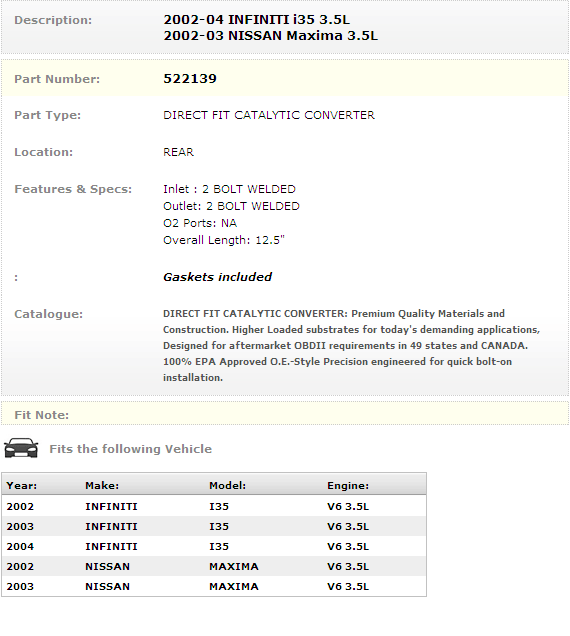Click INFINITI in the 2004 row
Screen dimensions: 570x636
point(112,546)
